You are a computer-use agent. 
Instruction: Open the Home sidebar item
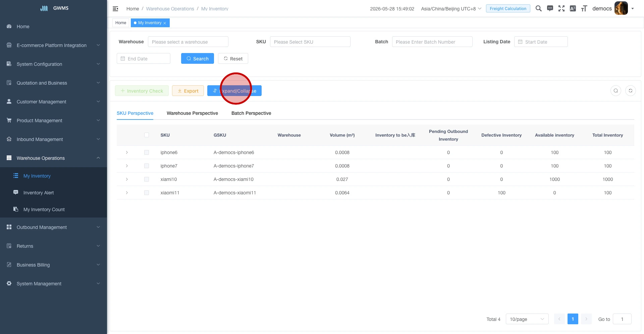point(54,27)
